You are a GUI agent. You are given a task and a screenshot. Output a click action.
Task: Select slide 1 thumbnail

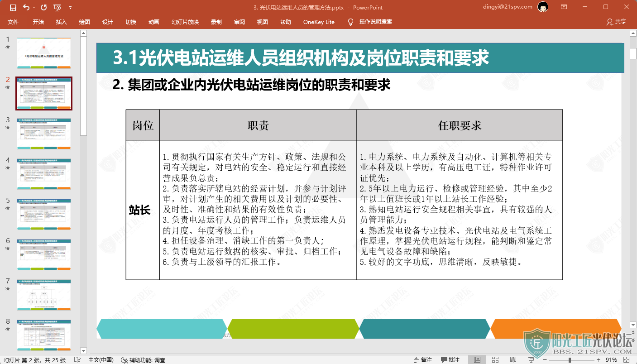(44, 53)
